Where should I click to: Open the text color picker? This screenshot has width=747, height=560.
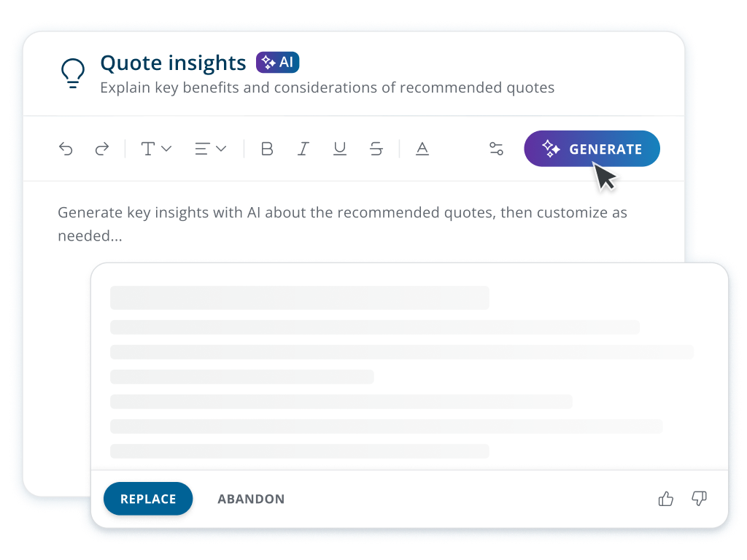(x=422, y=149)
